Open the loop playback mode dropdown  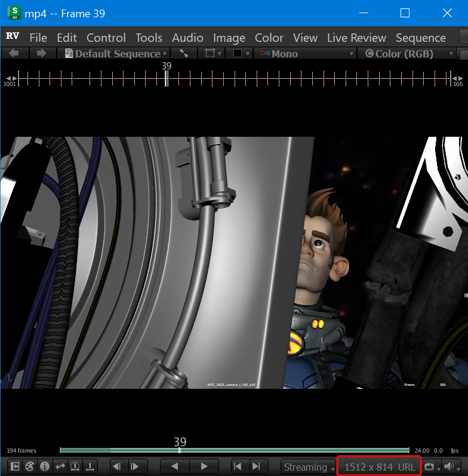(432, 467)
